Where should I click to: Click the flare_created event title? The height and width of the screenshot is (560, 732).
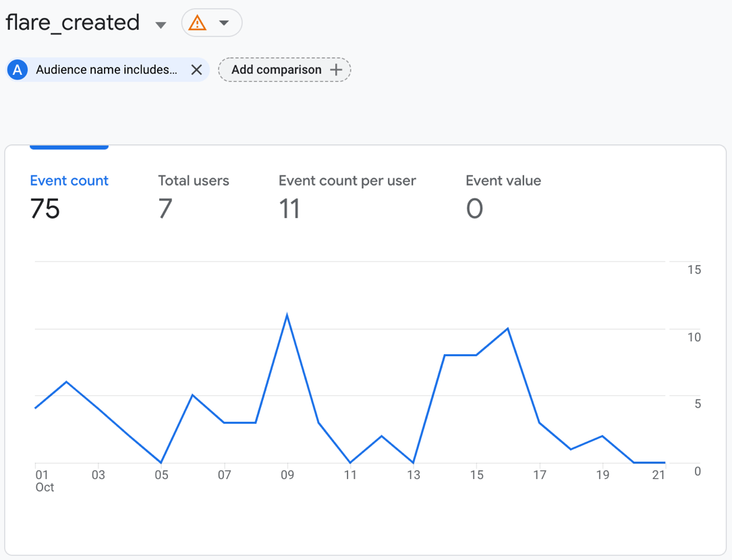coord(73,23)
